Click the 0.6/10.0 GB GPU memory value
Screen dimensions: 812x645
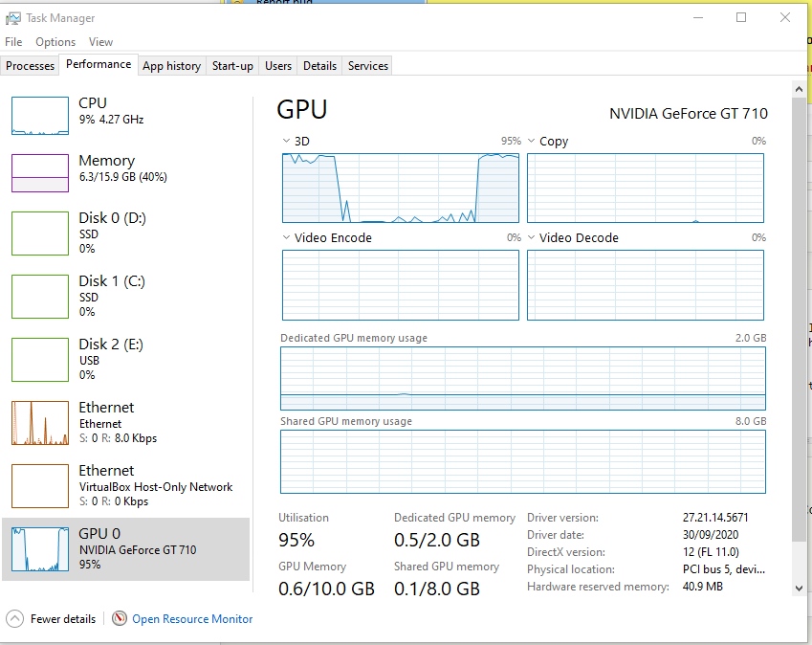click(x=326, y=589)
